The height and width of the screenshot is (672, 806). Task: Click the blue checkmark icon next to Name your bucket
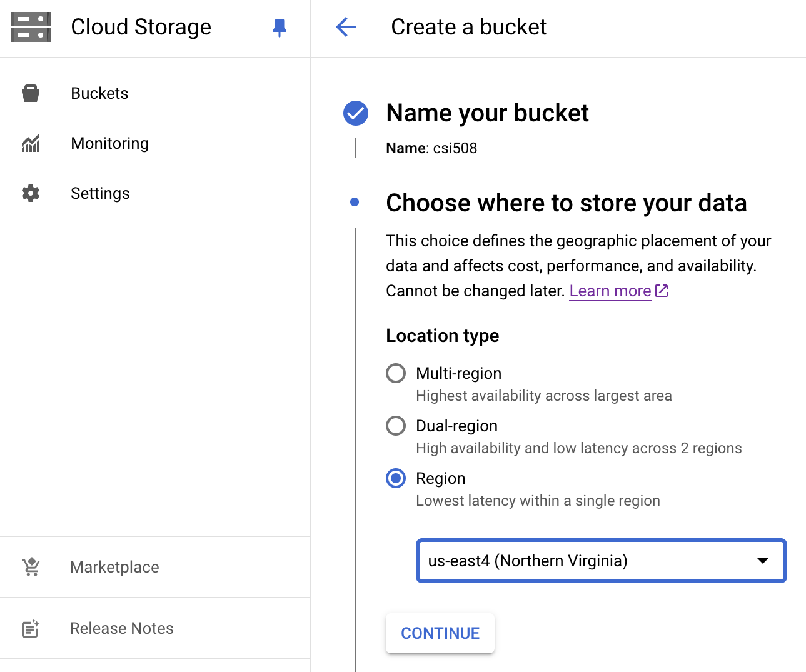[x=356, y=113]
